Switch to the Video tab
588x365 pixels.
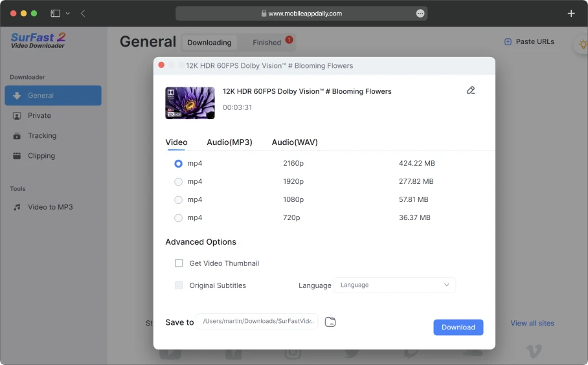coord(176,142)
